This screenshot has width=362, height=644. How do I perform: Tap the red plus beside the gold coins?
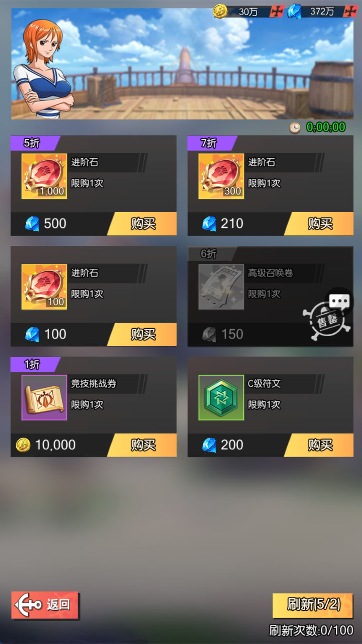point(277,11)
